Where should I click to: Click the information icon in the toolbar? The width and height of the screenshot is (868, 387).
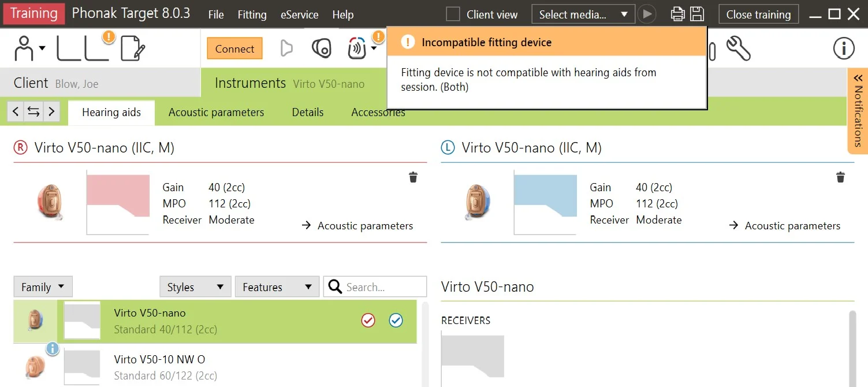click(x=844, y=49)
